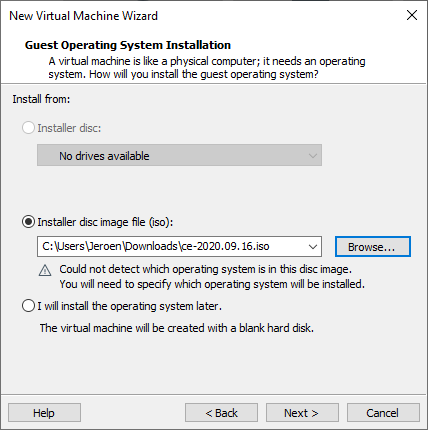Close the New Virtual Machine Wizard window

pos(412,15)
